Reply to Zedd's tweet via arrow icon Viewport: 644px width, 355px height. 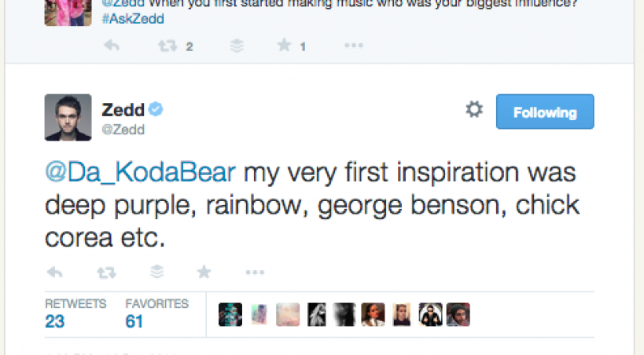(55, 273)
